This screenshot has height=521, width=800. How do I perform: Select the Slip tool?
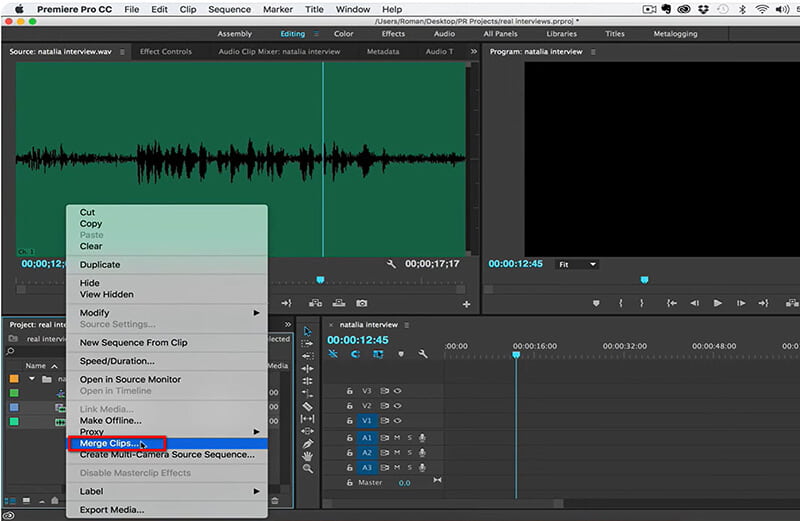(307, 418)
